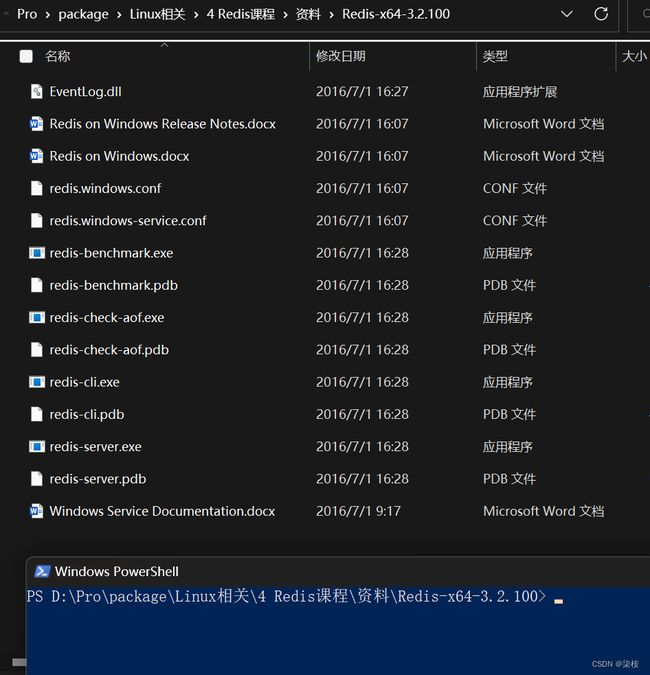Click the redis-server.pdb file icon
Viewport: 650px width, 675px height.
[x=37, y=479]
